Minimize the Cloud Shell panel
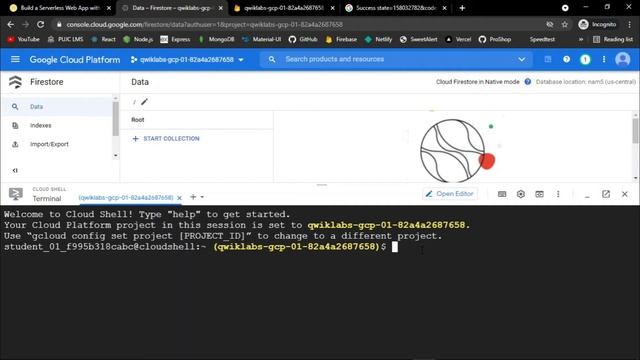 coord(587,196)
